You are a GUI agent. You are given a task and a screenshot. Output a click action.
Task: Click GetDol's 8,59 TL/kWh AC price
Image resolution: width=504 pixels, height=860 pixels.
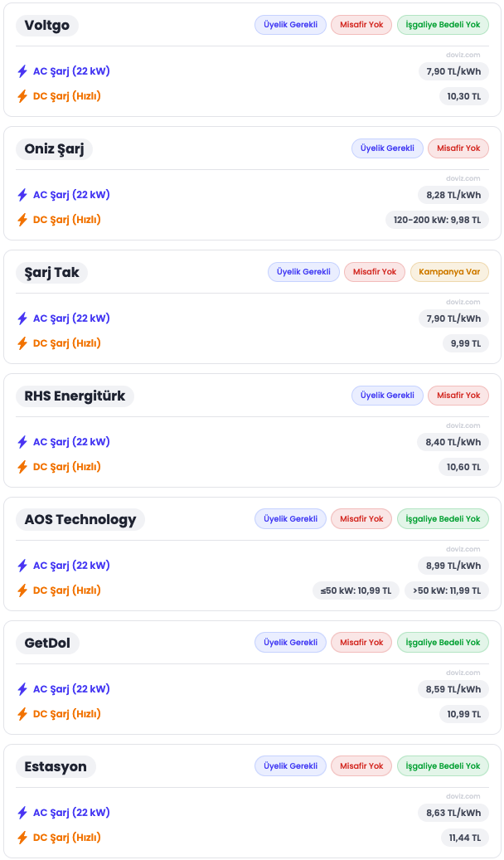[x=453, y=689]
